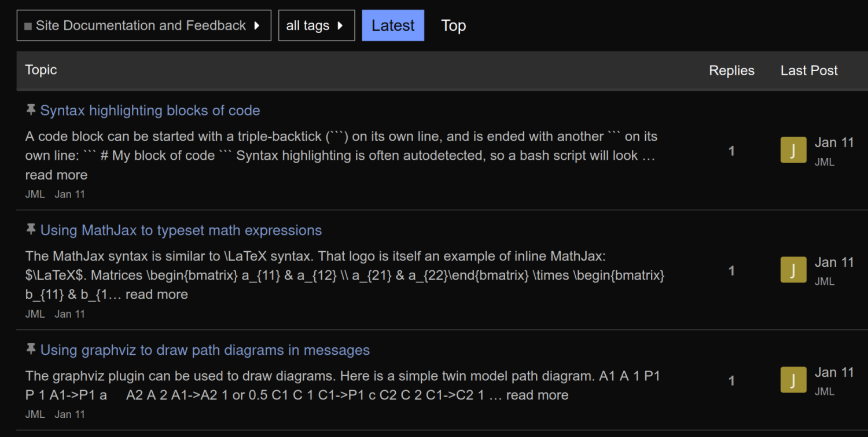Click reply count 1 in Syntax highlighting row
The width and height of the screenshot is (868, 437).
point(731,151)
